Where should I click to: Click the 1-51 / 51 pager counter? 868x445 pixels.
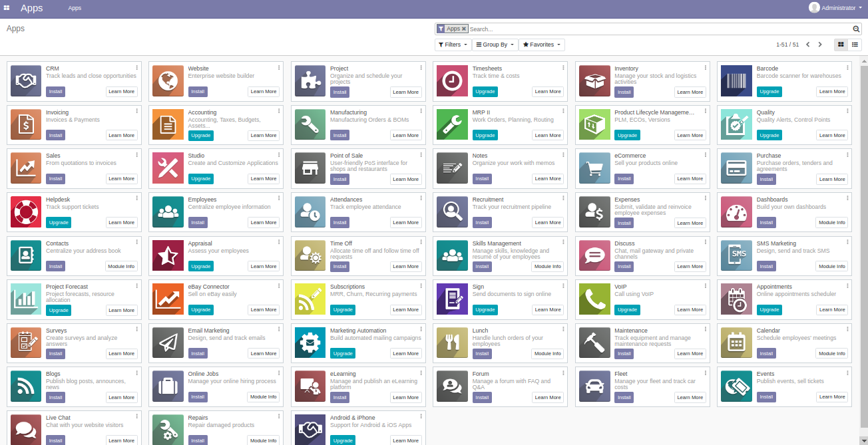(x=787, y=45)
